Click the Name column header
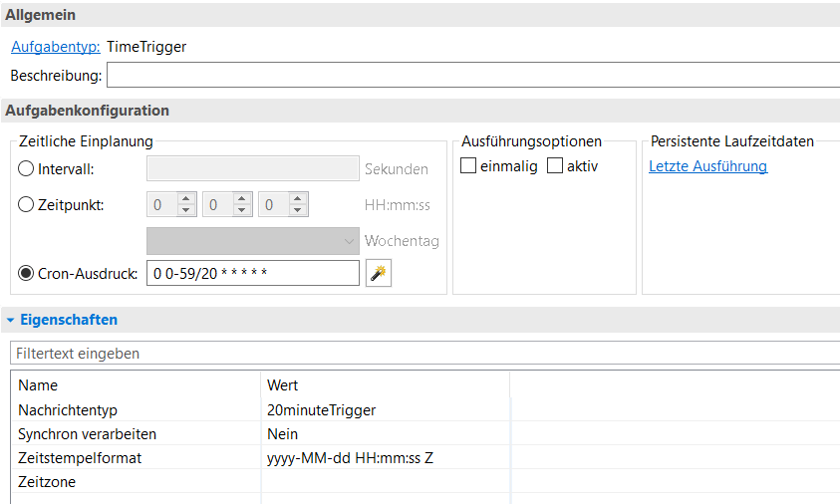Screen dimensions: 840x504 (x=137, y=385)
